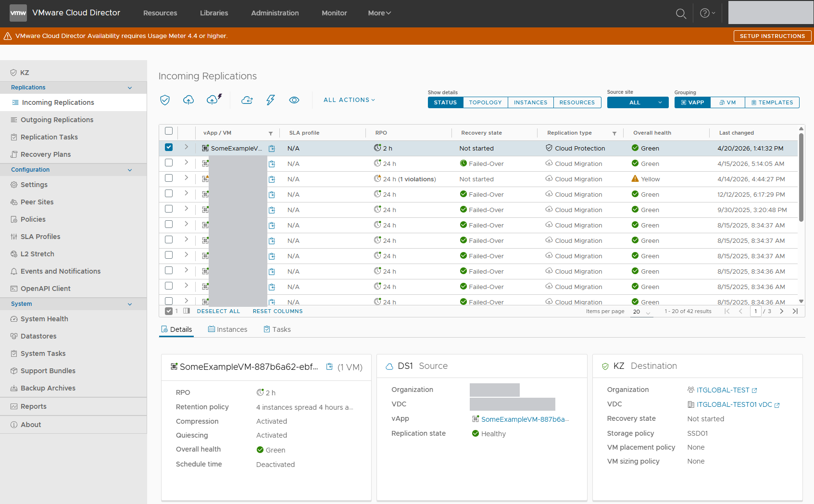
Task: Open the More menu in header
Action: pyautogui.click(x=379, y=13)
